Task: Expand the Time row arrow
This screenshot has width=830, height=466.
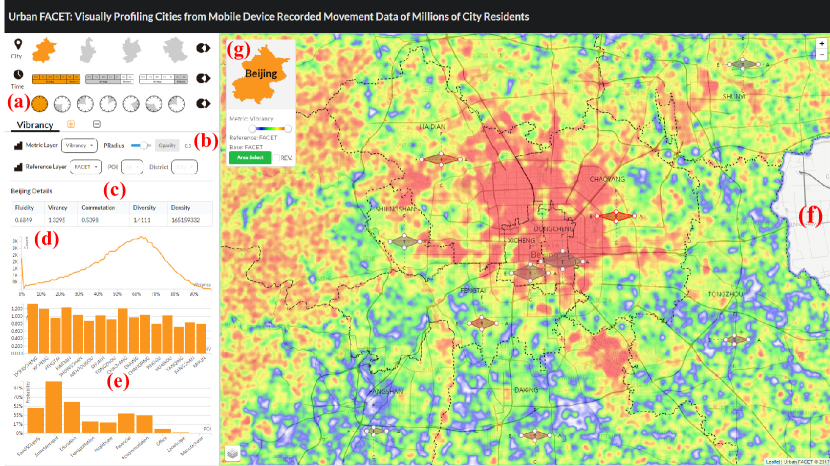Action: click(x=203, y=78)
